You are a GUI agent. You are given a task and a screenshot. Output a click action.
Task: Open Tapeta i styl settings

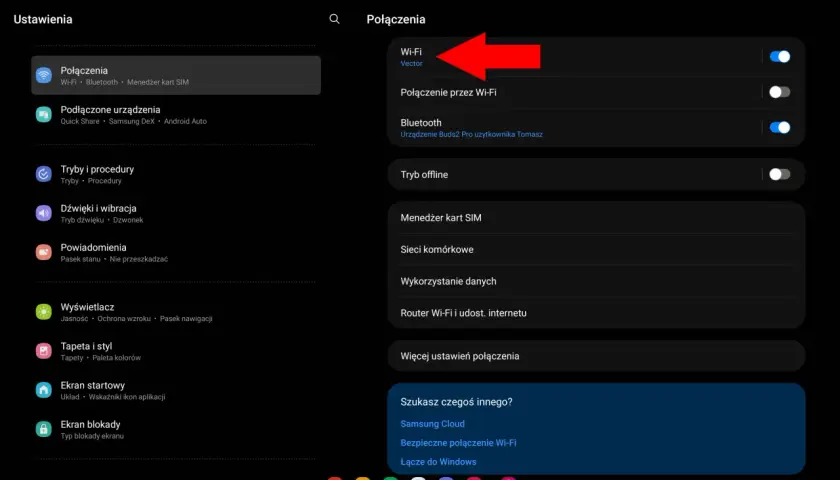pyautogui.click(x=176, y=351)
